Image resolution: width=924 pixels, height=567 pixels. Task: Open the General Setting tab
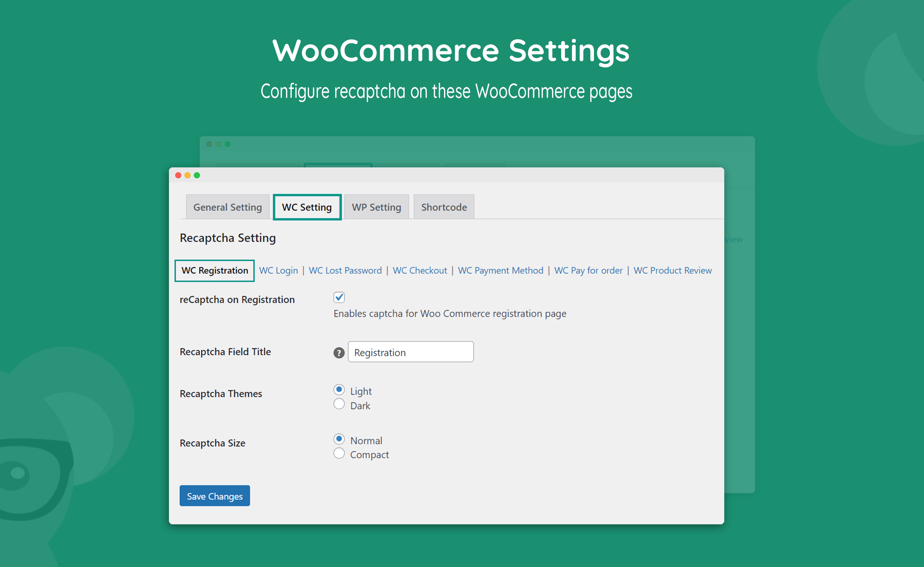[228, 207]
